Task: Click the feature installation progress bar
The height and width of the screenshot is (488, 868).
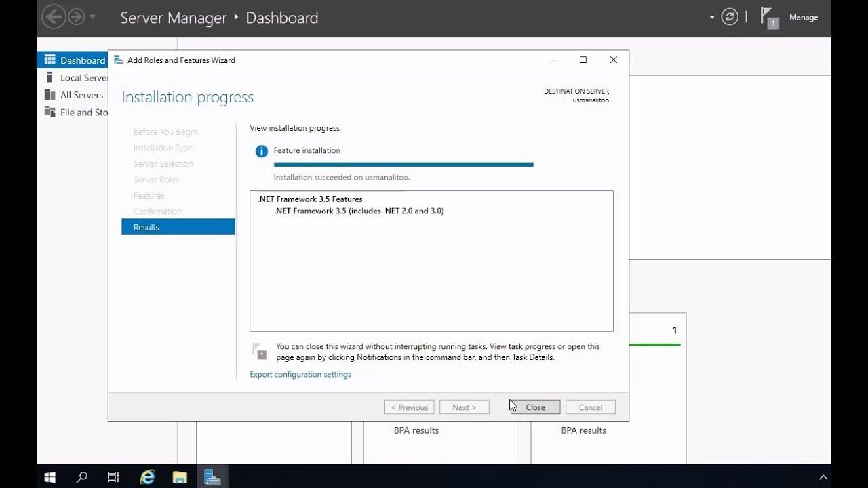Action: pyautogui.click(x=403, y=164)
